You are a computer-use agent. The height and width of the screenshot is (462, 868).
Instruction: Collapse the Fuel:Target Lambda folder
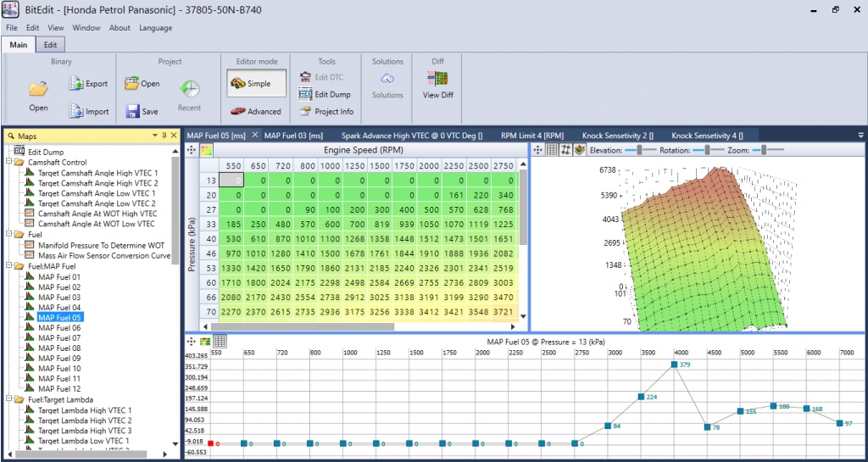pyautogui.click(x=8, y=399)
